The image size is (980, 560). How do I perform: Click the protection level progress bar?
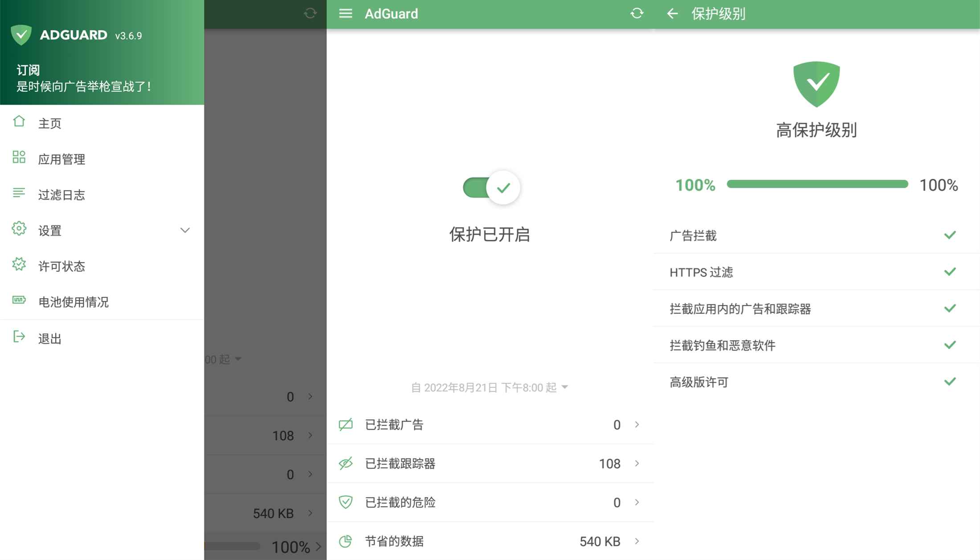817,184
